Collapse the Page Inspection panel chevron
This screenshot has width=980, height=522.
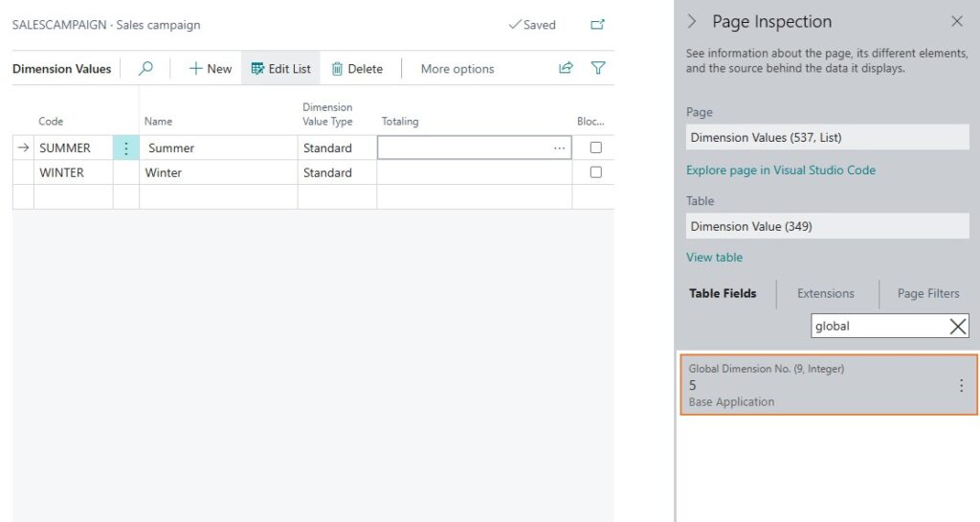692,21
